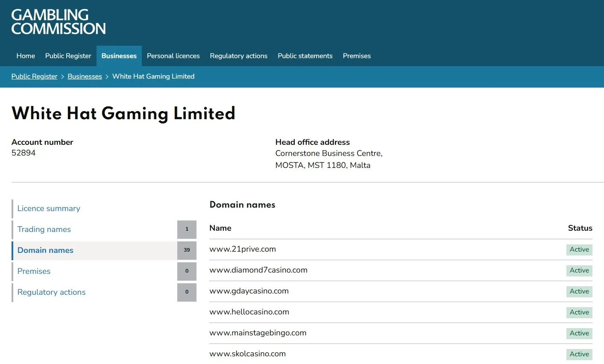Click www.21prive.com domain row
Image resolution: width=604 pixels, height=364 pixels.
401,250
